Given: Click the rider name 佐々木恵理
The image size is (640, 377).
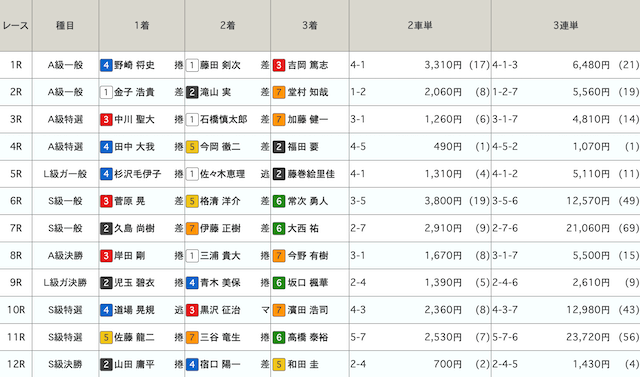Looking at the screenshot, I should click(x=222, y=174).
